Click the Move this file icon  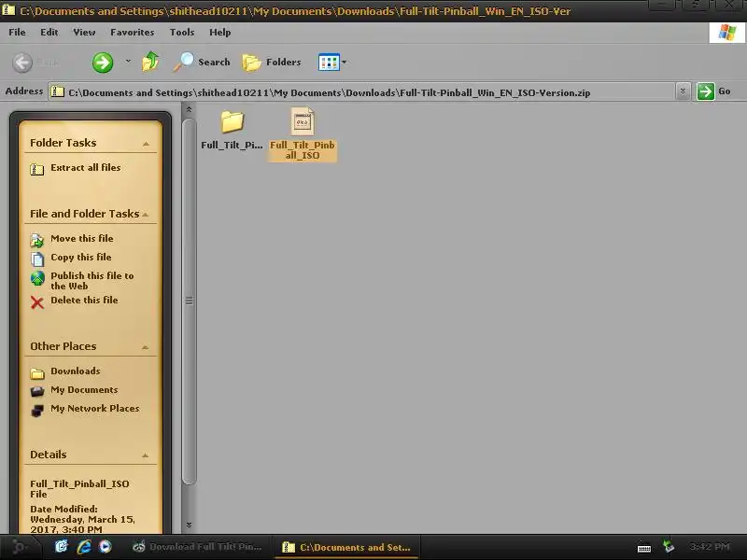tap(37, 240)
